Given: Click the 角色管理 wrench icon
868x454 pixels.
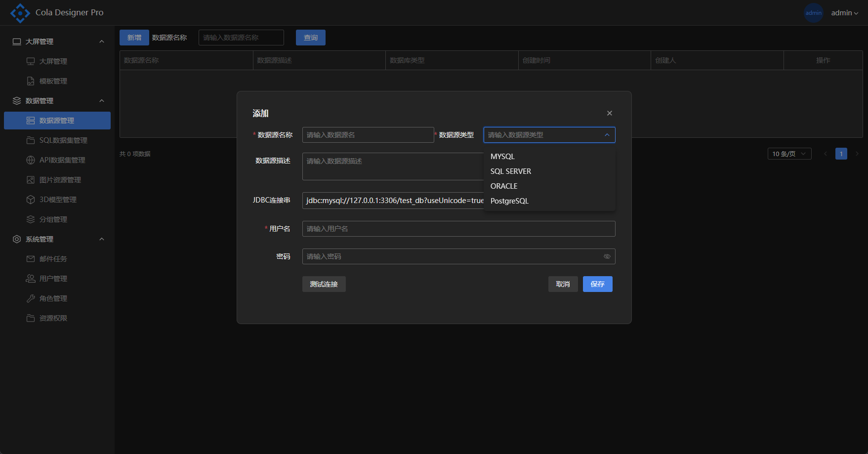Looking at the screenshot, I should coord(31,298).
